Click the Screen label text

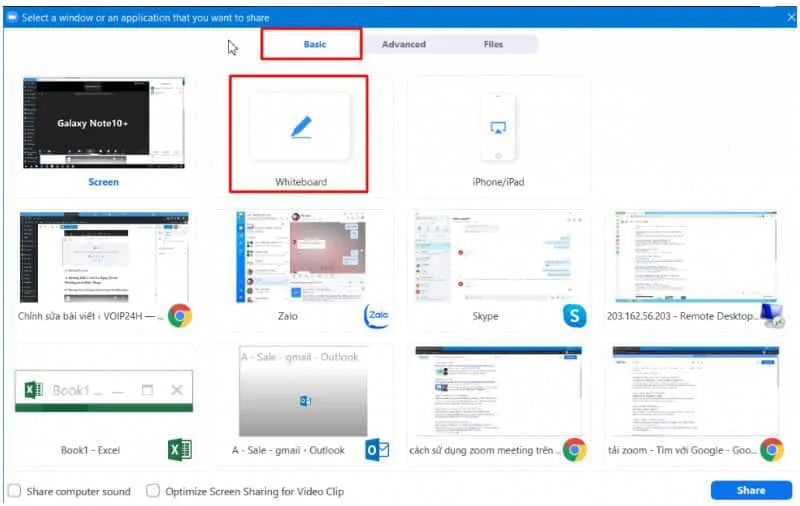click(x=104, y=182)
